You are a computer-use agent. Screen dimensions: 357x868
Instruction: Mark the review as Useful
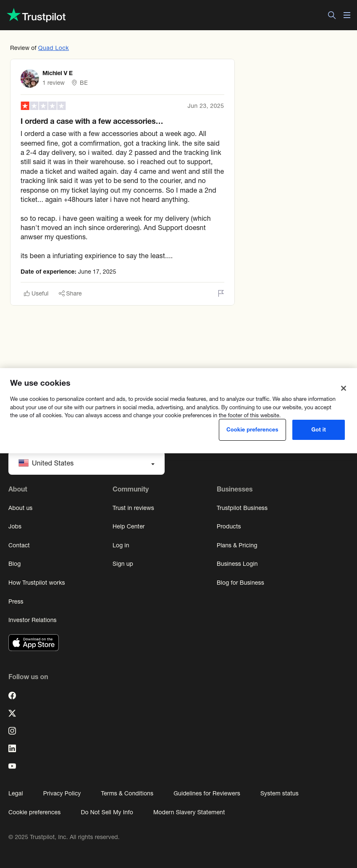36,293
